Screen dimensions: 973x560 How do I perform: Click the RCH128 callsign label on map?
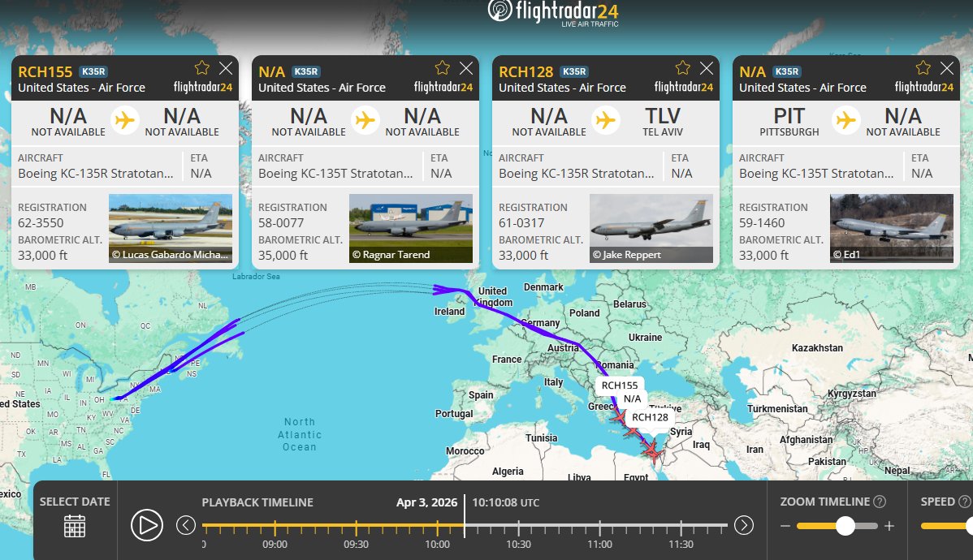(650, 417)
